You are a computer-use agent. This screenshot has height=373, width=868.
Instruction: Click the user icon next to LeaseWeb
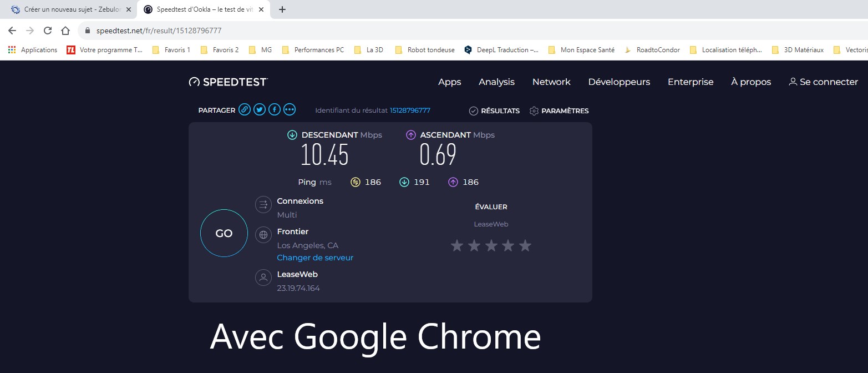[x=263, y=278]
